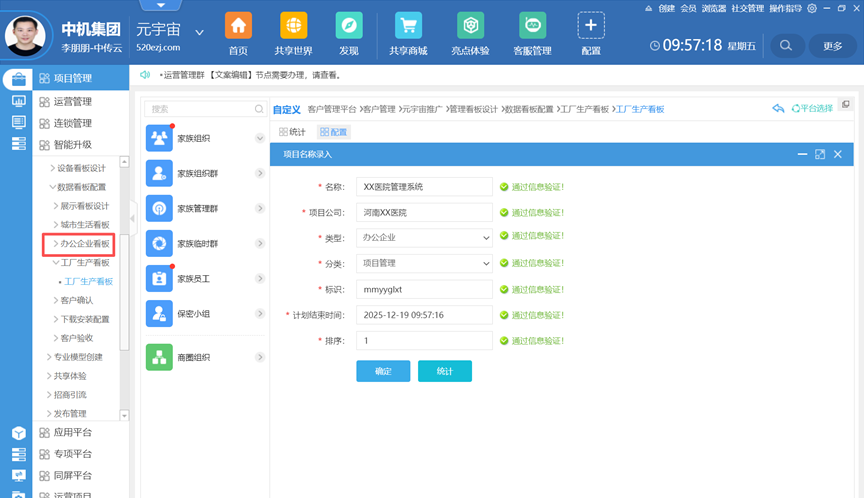Open the 客服管理 icon

(532, 26)
